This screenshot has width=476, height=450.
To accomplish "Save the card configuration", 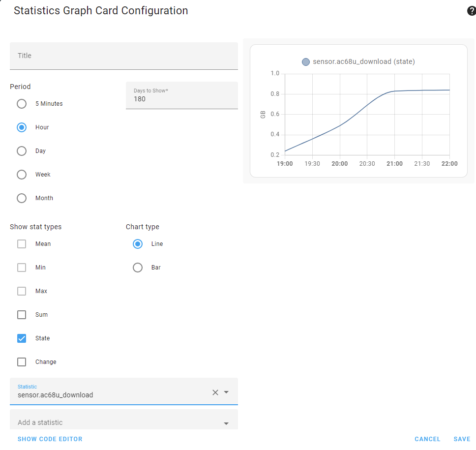I will pos(462,439).
